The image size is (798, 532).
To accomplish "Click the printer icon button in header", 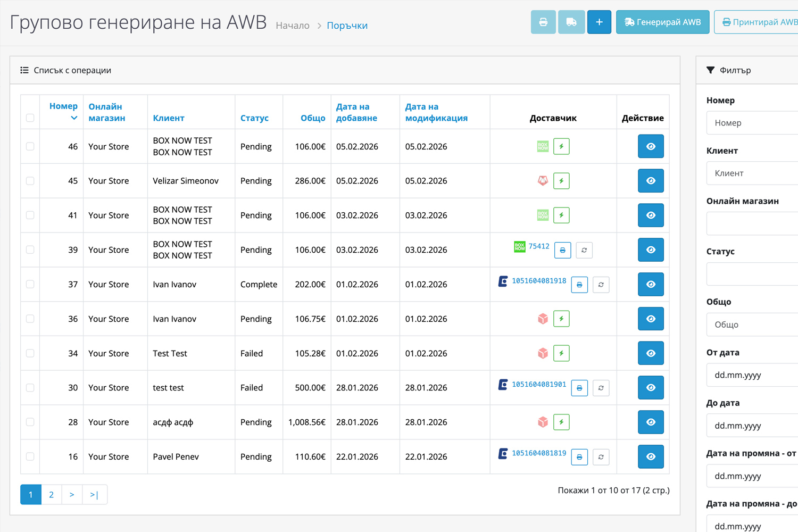I will coord(543,22).
